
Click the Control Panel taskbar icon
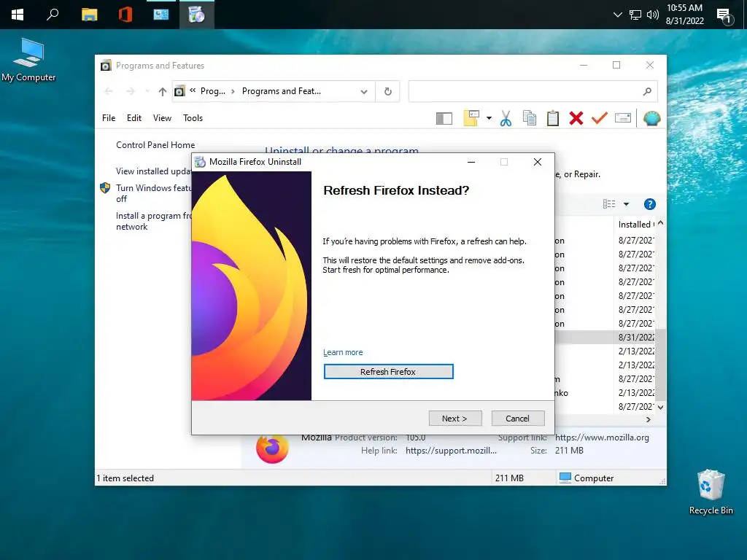[x=161, y=15]
